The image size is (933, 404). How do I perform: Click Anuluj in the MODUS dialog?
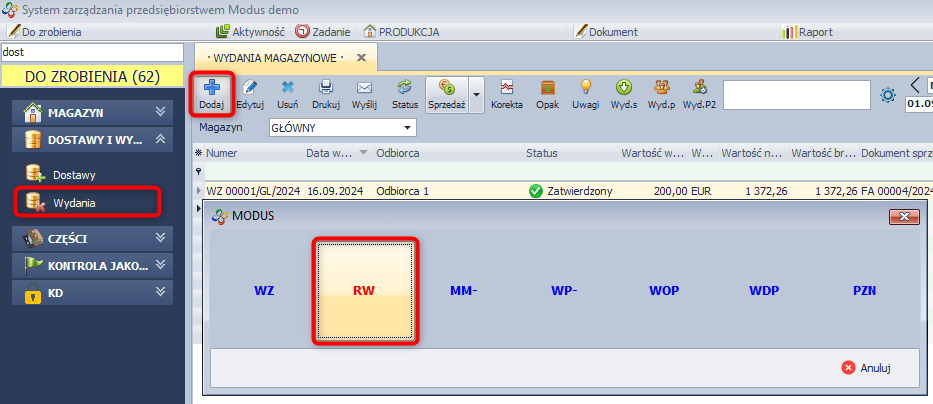click(x=868, y=368)
